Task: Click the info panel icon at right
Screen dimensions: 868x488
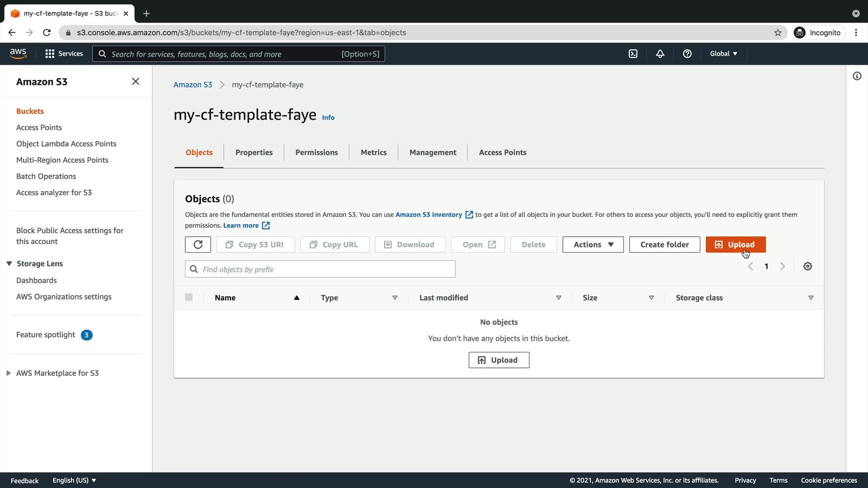Action: [857, 76]
